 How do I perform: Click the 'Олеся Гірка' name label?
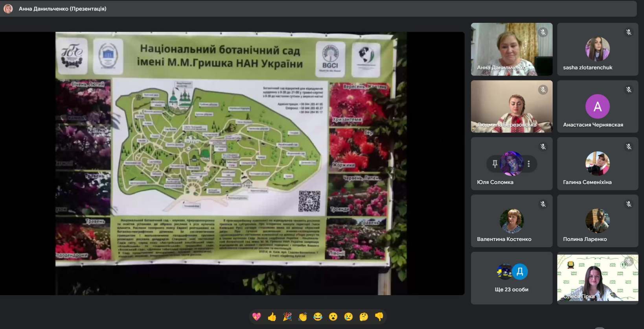point(579,296)
